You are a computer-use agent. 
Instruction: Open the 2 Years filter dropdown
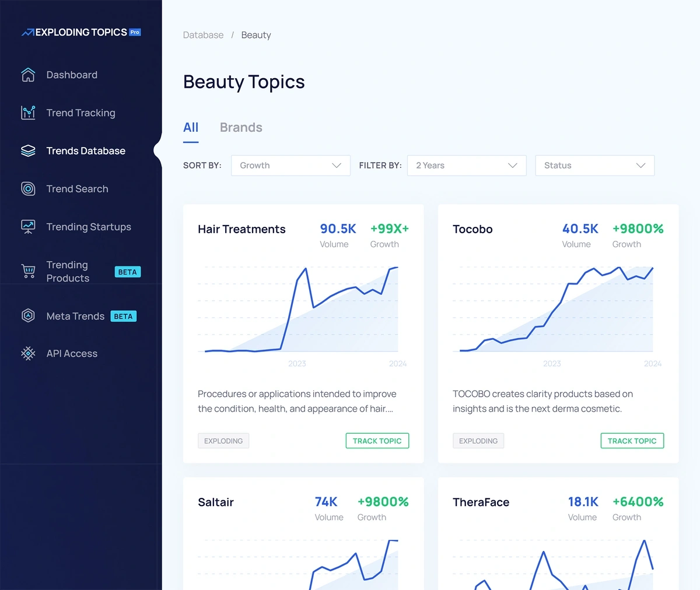click(x=467, y=166)
